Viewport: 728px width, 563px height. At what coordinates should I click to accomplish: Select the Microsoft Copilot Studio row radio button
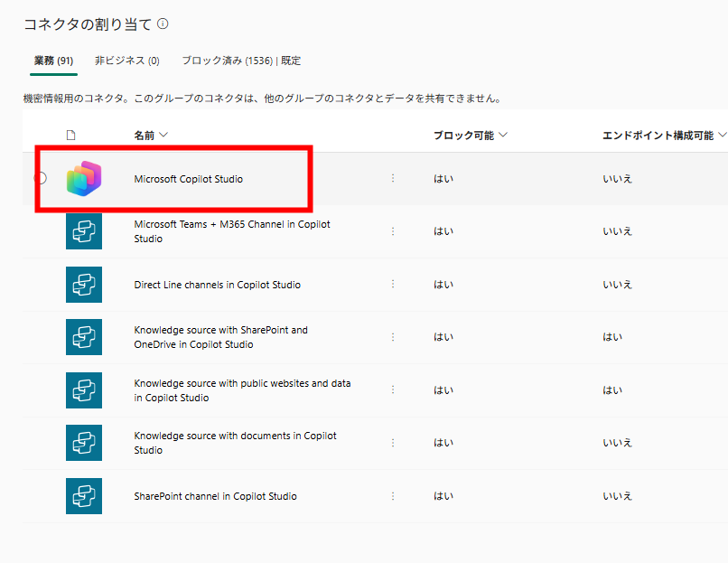(41, 178)
